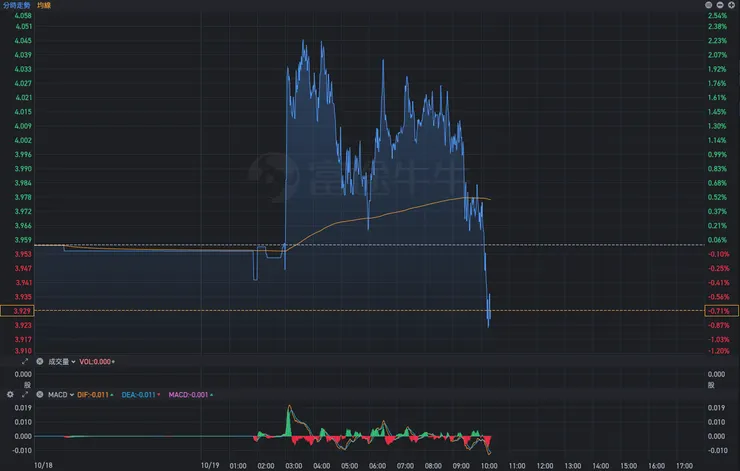Click the 分時走勢 legend label
The image size is (740, 471).
pos(17,5)
